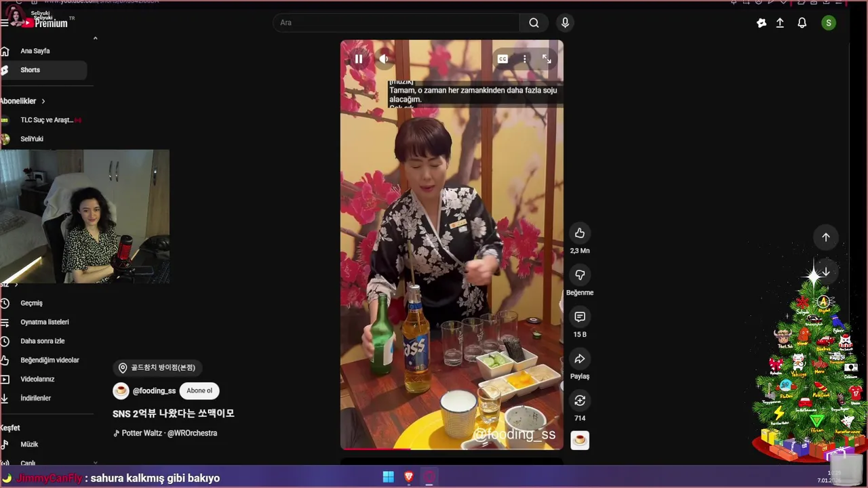This screenshot has height=488, width=868.
Task: Open the notifications bell
Action: (802, 22)
